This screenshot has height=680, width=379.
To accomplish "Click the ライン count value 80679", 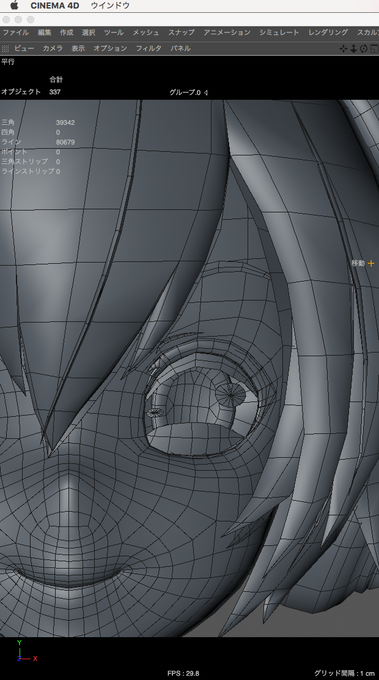I will click(65, 142).
